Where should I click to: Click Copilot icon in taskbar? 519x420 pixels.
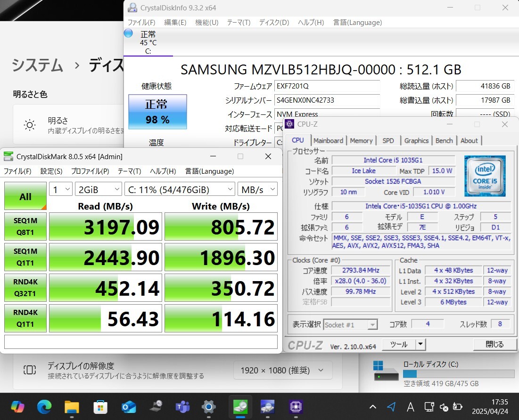[x=17, y=406]
